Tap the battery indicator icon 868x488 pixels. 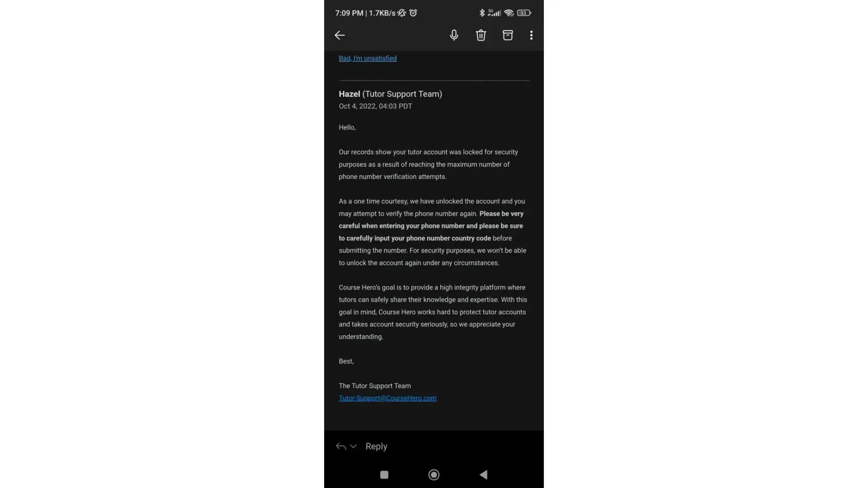pos(524,13)
